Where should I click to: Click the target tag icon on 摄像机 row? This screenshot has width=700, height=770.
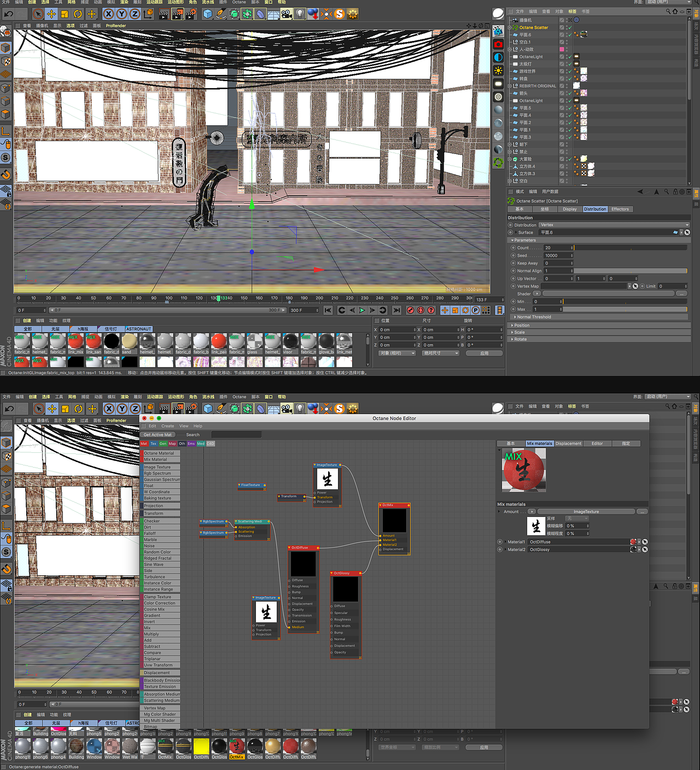pos(576,20)
